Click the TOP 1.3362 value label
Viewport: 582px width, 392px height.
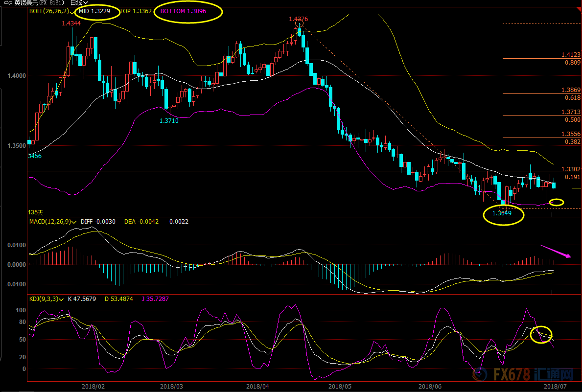[135, 11]
